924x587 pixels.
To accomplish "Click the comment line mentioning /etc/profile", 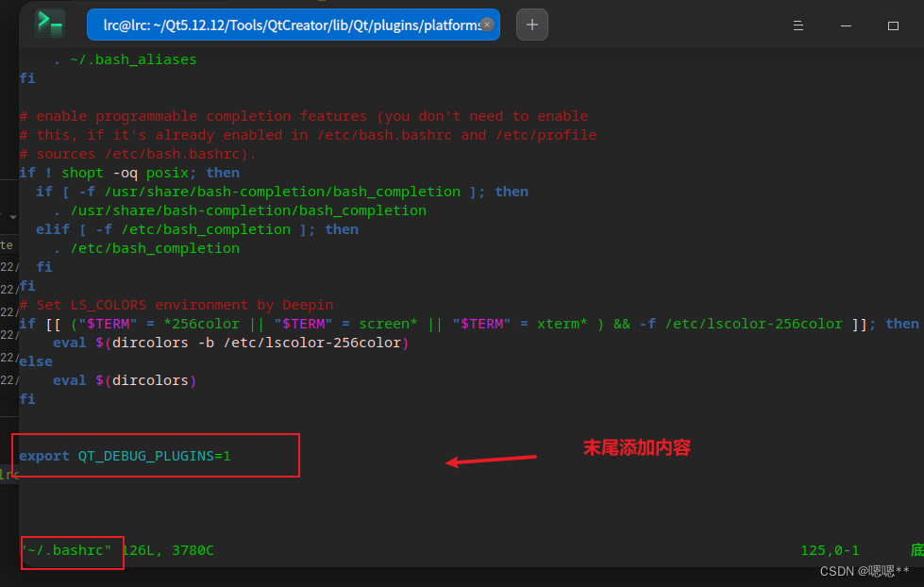I will coord(308,135).
